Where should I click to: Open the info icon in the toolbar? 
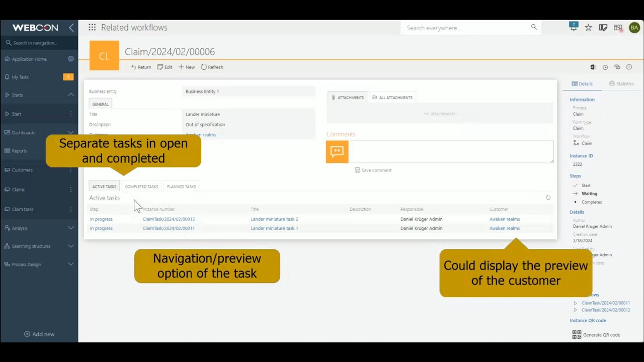point(629,67)
